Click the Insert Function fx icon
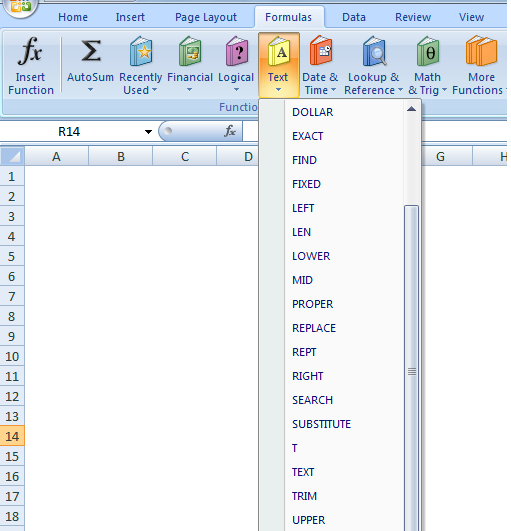This screenshot has height=531, width=511. [x=30, y=51]
